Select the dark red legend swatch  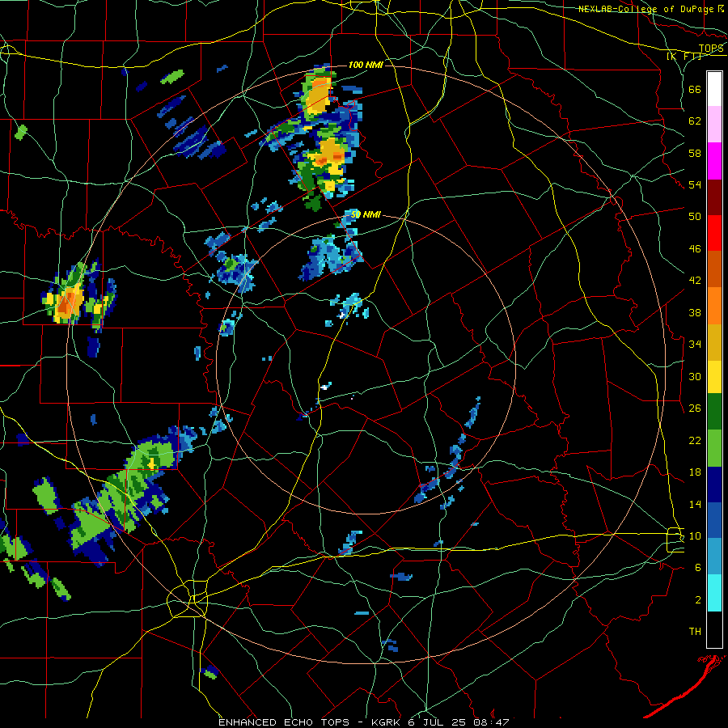tap(714, 197)
